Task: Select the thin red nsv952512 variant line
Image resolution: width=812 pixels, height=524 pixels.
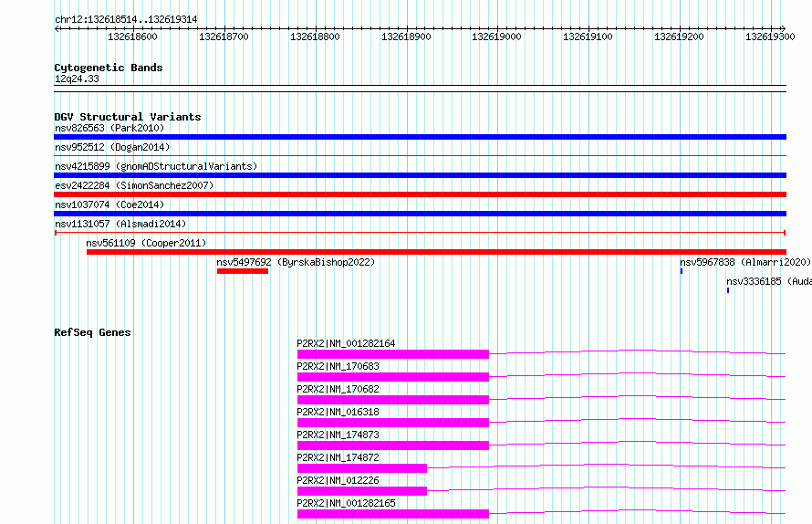Action: point(420,155)
